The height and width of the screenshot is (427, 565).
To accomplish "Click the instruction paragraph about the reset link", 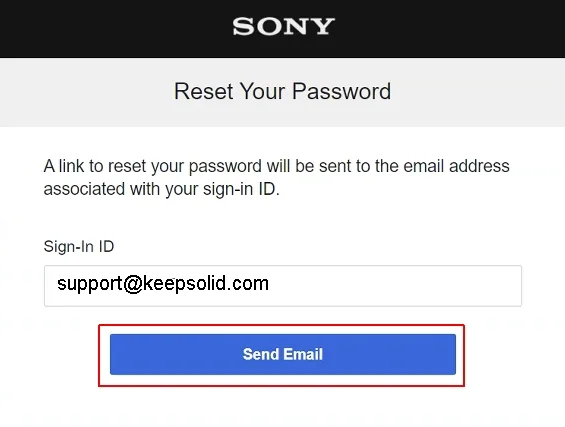I will tap(276, 178).
